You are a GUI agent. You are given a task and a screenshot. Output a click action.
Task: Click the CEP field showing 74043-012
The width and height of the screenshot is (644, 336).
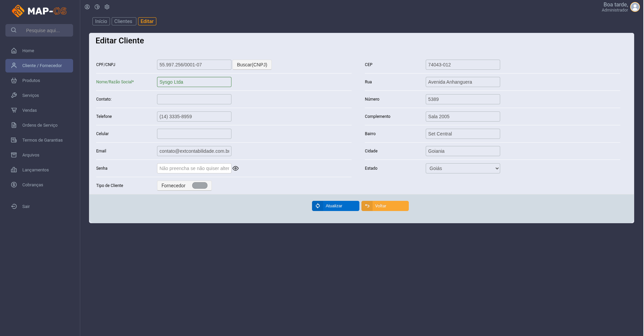(x=463, y=65)
